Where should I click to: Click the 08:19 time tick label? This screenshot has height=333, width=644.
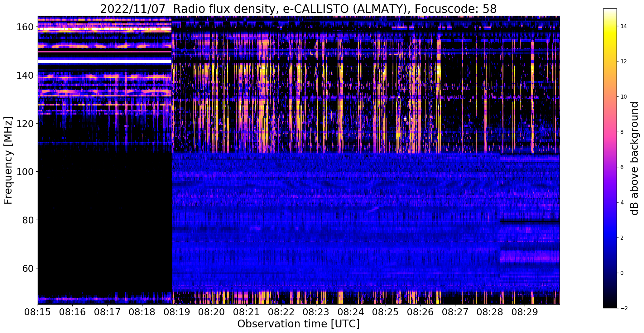pos(177,312)
